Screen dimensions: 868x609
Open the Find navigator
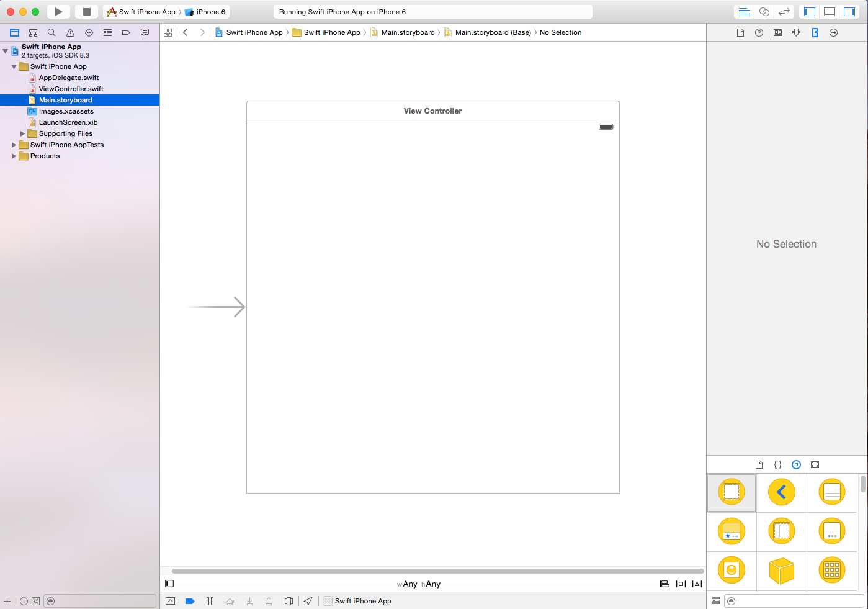click(52, 32)
